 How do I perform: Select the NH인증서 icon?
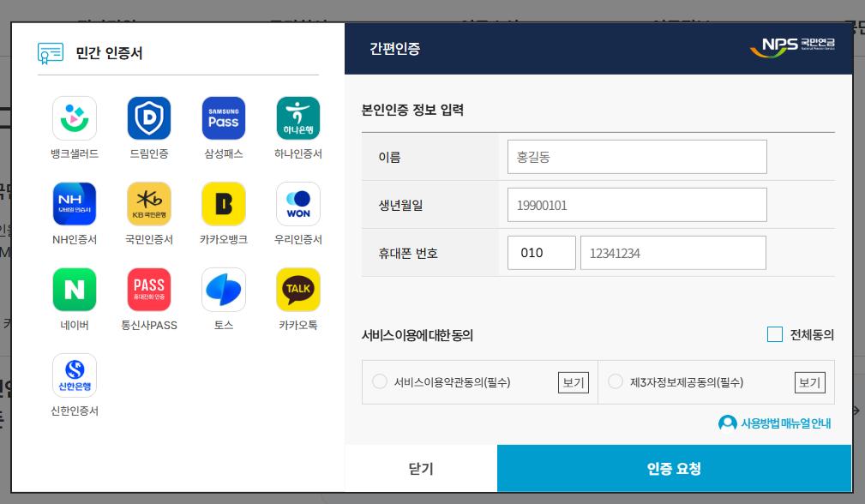coord(75,204)
